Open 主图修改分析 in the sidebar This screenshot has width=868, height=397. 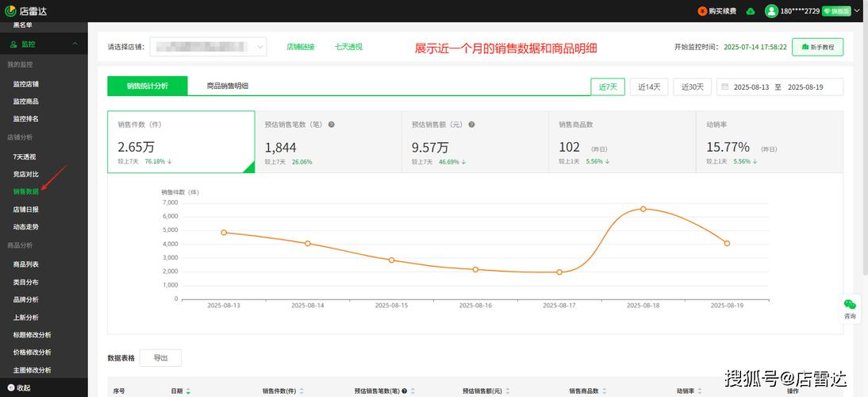tap(32, 370)
